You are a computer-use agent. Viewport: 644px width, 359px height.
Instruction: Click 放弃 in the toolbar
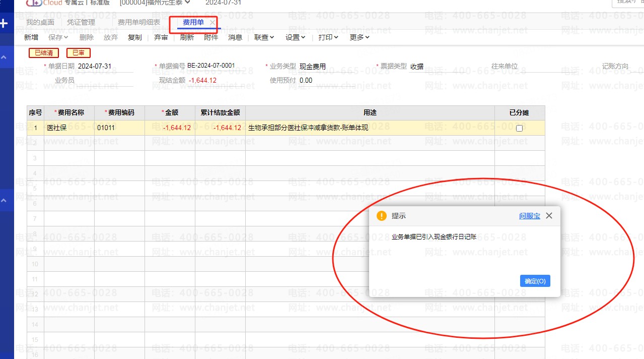point(111,37)
